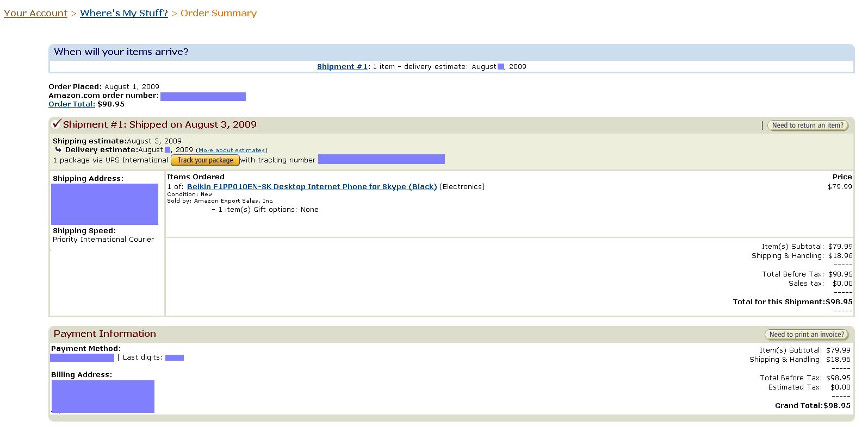Click the [Electronics] category text

click(x=462, y=187)
